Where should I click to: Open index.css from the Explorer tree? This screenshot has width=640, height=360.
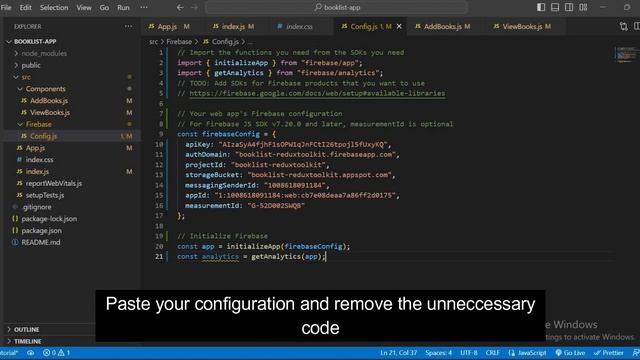39,160
